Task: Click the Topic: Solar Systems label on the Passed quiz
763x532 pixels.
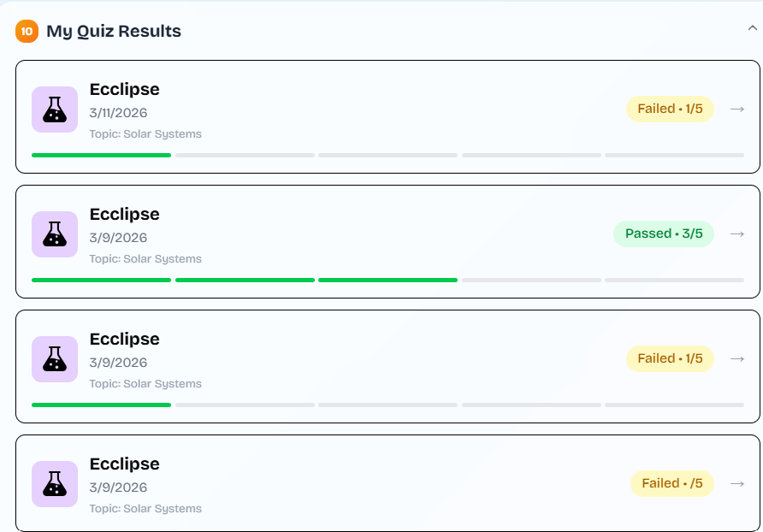Action: [x=145, y=259]
